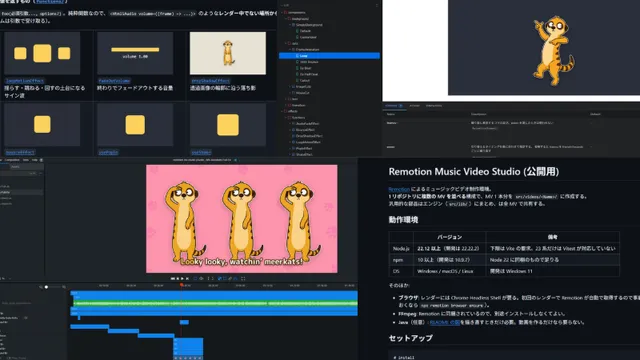This screenshot has height=360, width=640.
Task: Jump to the start with the rewind icon
Action: pyautogui.click(x=173, y=278)
